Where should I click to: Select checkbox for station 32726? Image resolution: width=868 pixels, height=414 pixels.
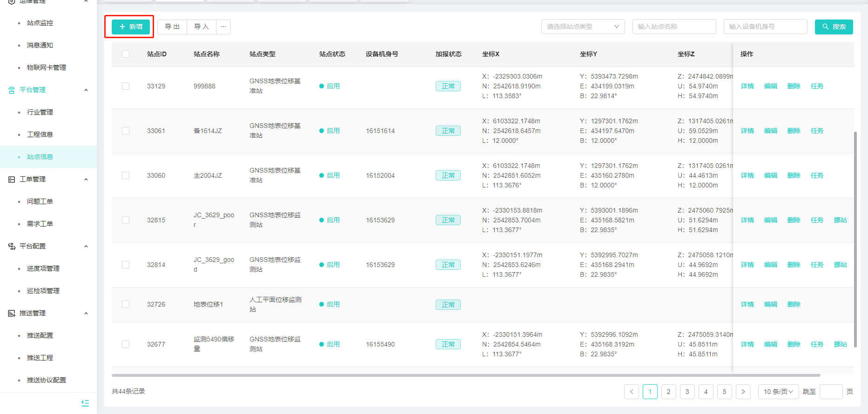(126, 304)
